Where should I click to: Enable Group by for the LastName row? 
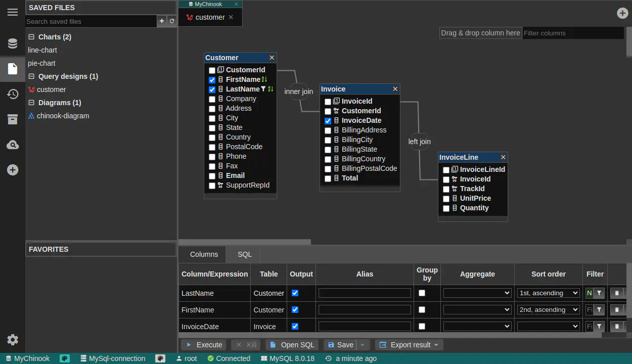click(x=422, y=293)
